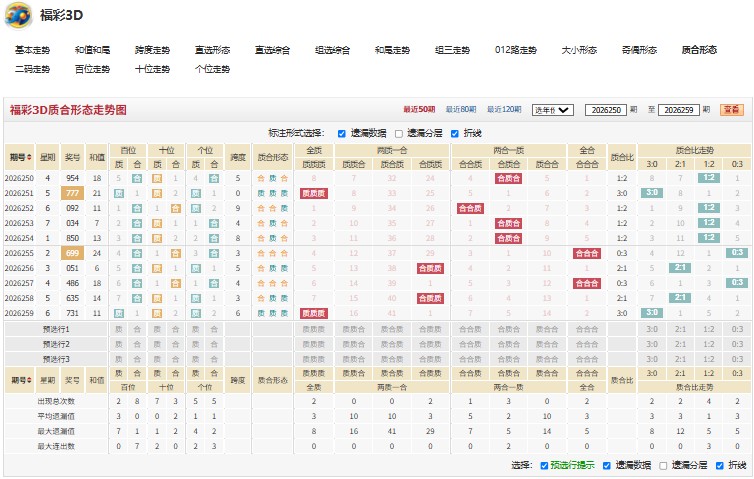This screenshot has width=754, height=479.
Task: Click the top 和值 column header
Action: coord(97,157)
